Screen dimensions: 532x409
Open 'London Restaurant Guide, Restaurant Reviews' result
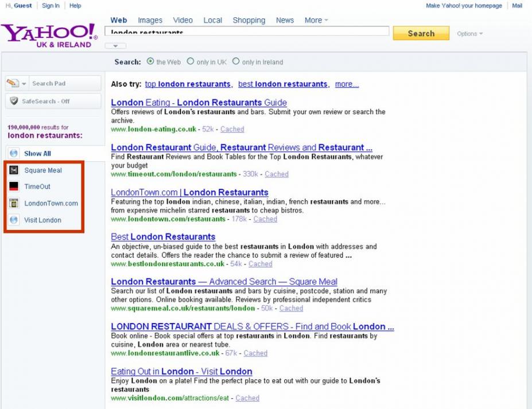tap(242, 147)
